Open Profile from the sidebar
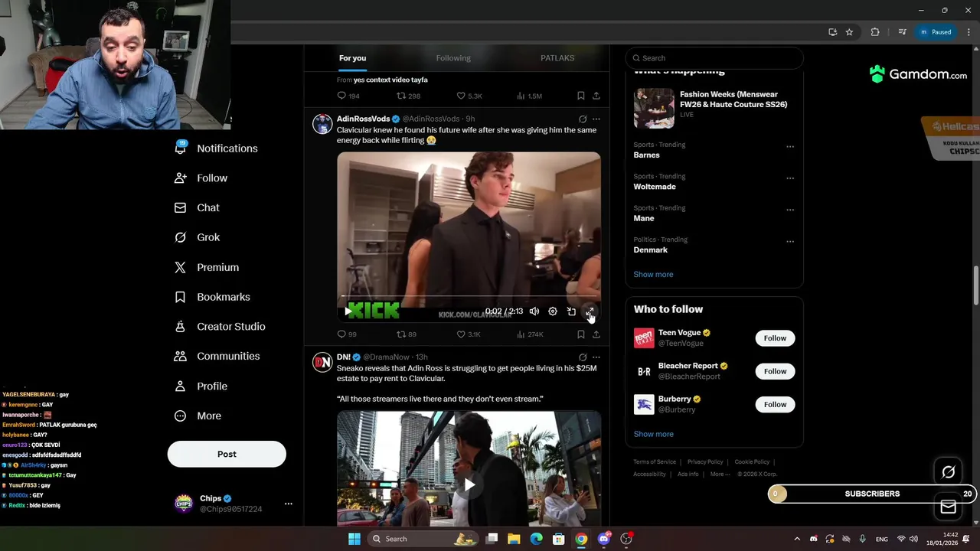Viewport: 980px width, 551px height. (201, 386)
